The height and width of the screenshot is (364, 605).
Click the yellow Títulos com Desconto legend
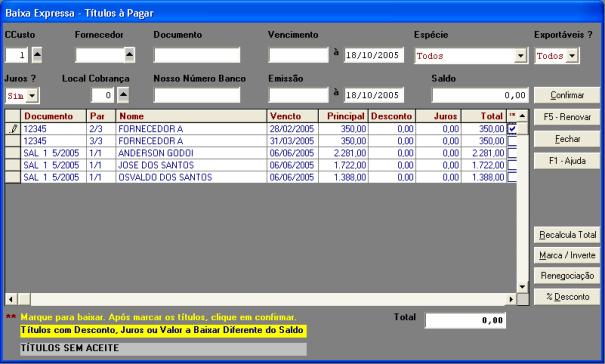164,330
